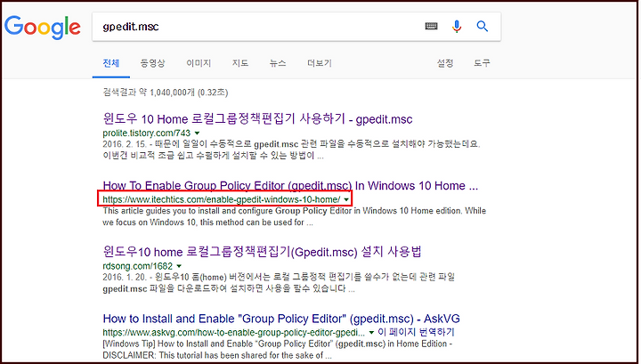Open the 도구 options
The width and height of the screenshot is (641, 364).
482,63
